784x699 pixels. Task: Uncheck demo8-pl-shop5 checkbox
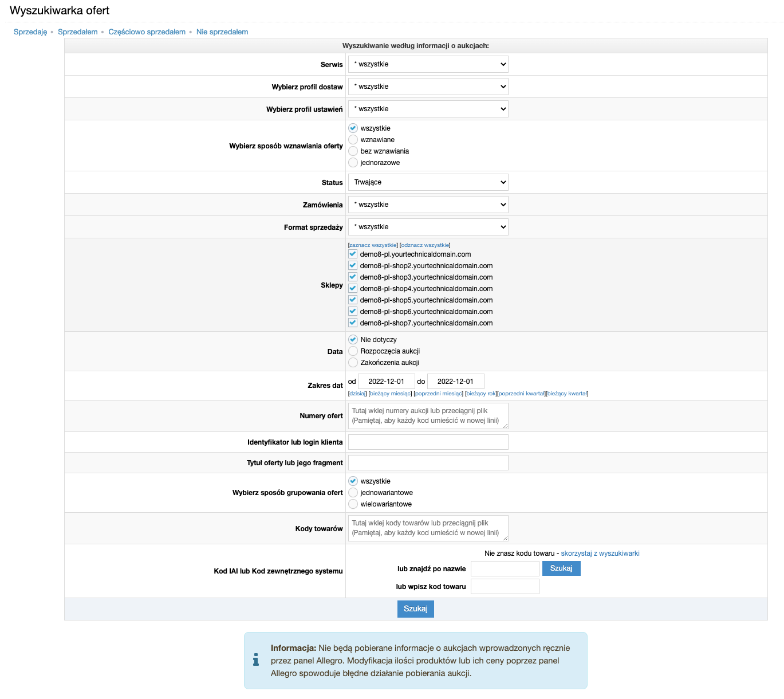[353, 300]
